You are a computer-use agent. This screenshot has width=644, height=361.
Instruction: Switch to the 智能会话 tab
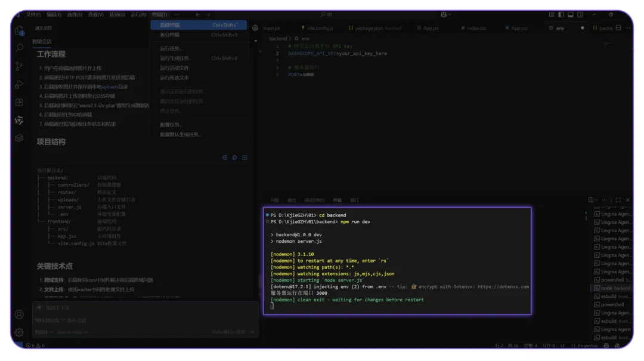[x=42, y=42]
